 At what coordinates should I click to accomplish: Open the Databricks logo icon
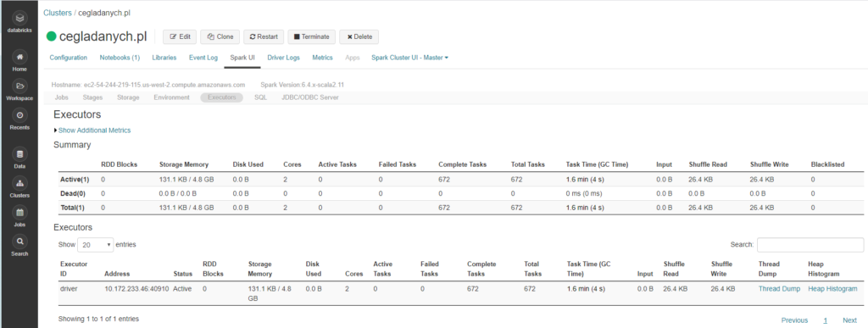click(19, 19)
